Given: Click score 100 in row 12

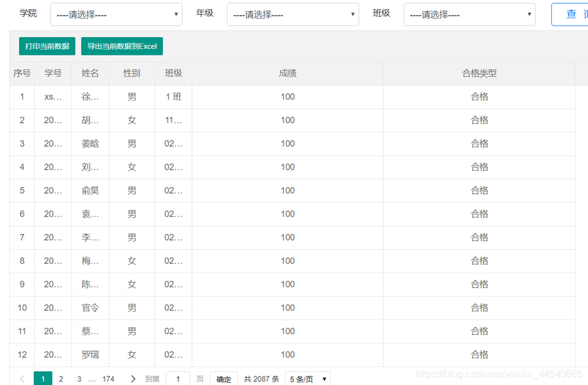Looking at the screenshot, I should 288,355.
